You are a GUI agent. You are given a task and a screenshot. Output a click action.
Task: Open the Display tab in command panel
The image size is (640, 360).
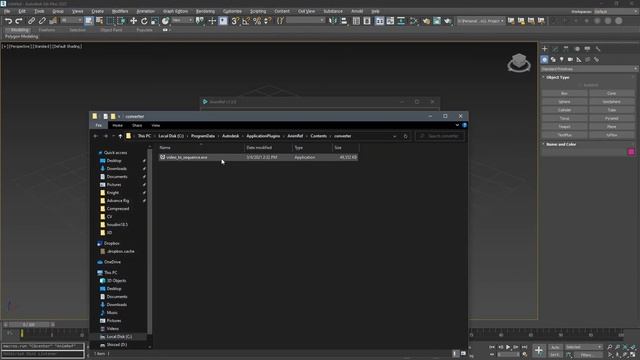coord(587,49)
